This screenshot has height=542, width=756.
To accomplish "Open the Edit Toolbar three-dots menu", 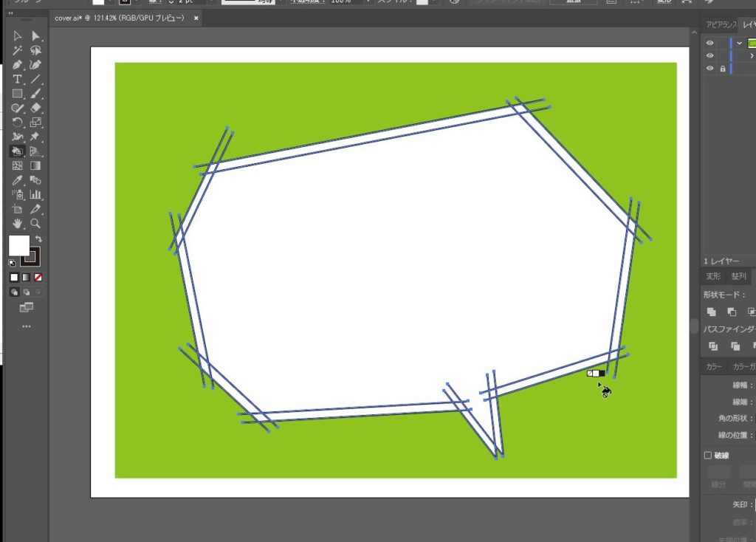I will tap(27, 326).
